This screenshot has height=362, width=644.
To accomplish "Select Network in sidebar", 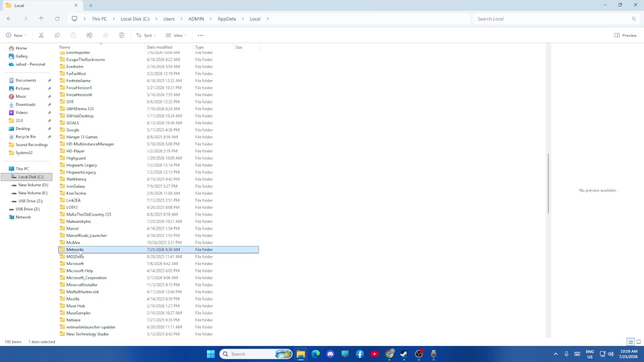I will point(23,217).
